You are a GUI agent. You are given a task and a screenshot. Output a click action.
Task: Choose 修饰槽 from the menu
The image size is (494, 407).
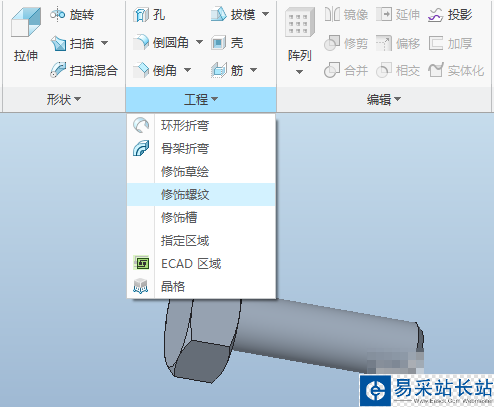201,218
